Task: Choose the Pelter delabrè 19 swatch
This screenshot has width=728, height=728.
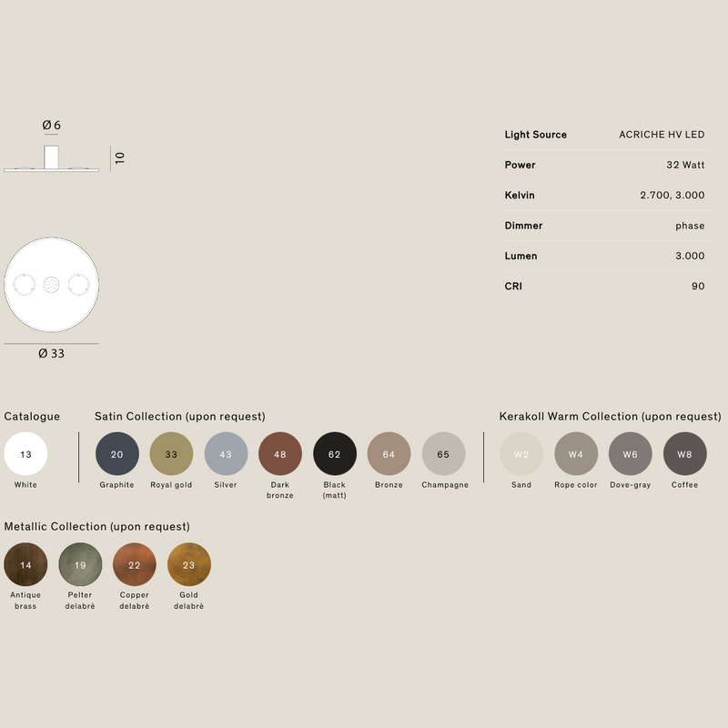Action: tap(80, 564)
